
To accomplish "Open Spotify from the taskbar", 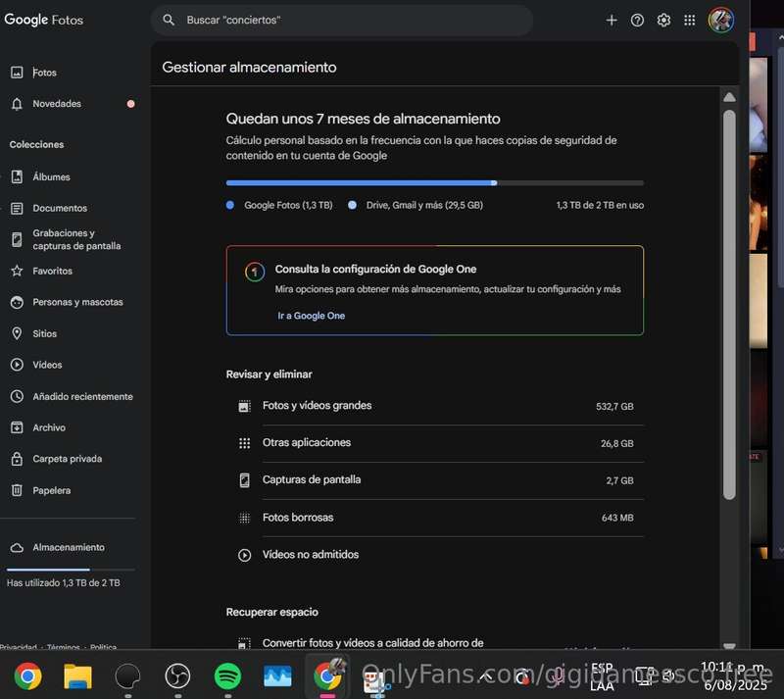I will [227, 676].
